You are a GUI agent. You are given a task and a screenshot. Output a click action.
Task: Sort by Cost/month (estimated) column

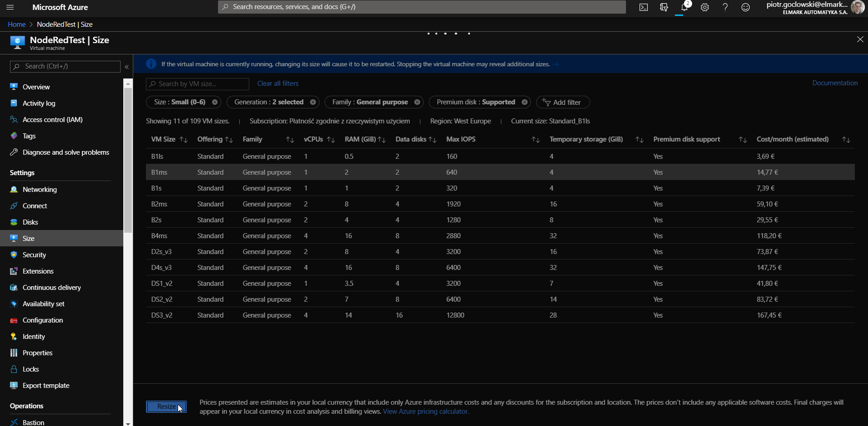pos(846,140)
